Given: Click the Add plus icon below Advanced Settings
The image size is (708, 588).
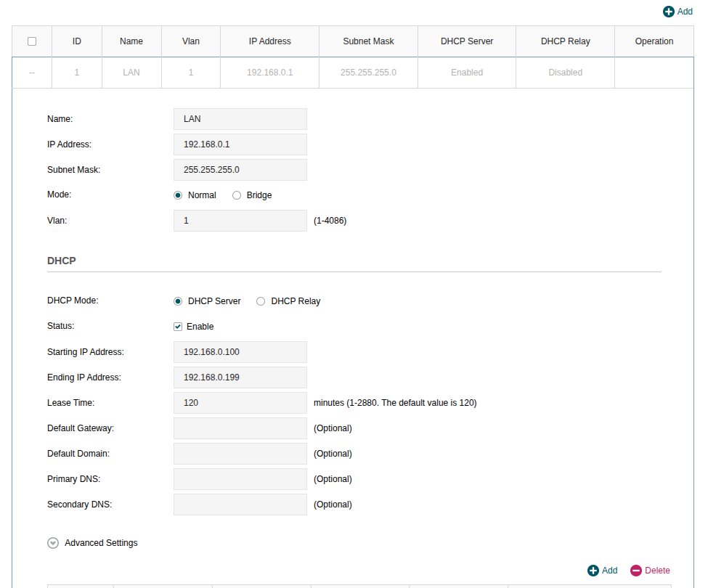Looking at the screenshot, I should pos(593,571).
